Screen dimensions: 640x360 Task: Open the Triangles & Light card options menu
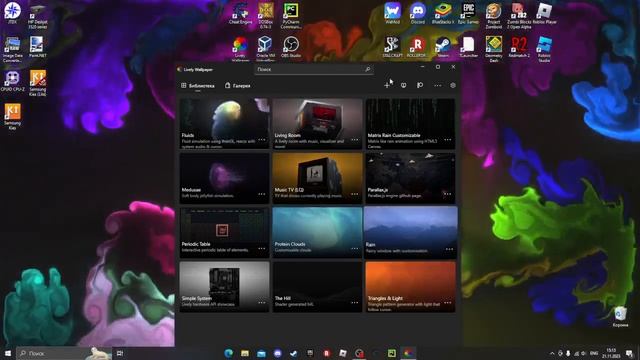[448, 302]
